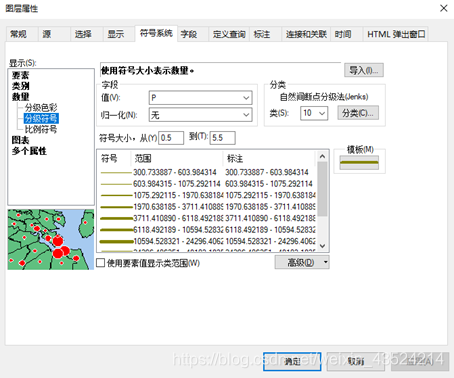Select 数量 in the display list
This screenshot has height=378, width=454.
tap(21, 97)
